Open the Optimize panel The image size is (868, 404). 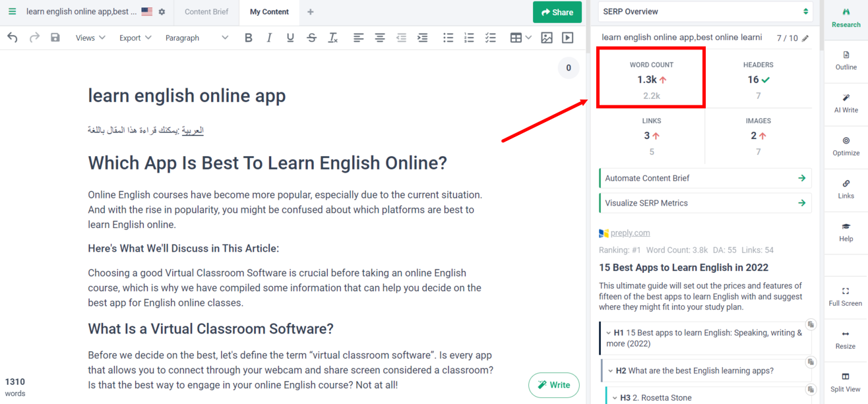[x=845, y=146]
